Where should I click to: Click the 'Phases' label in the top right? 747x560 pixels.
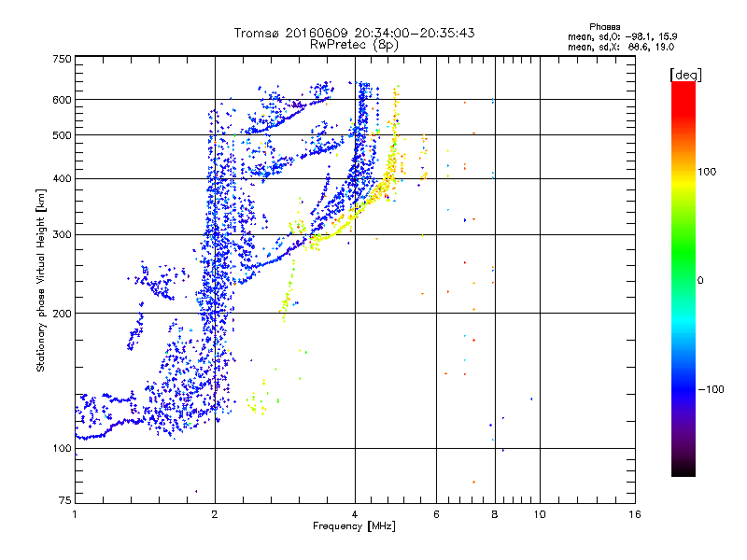[x=604, y=27]
